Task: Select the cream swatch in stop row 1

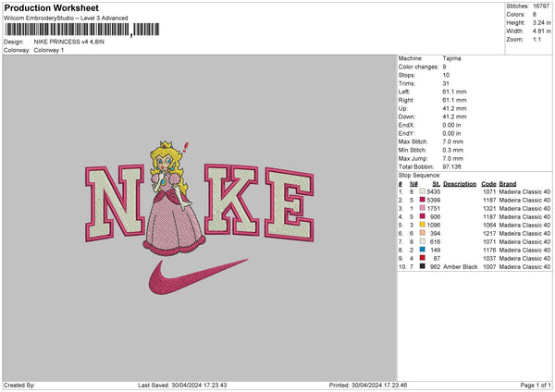Action: click(423, 191)
